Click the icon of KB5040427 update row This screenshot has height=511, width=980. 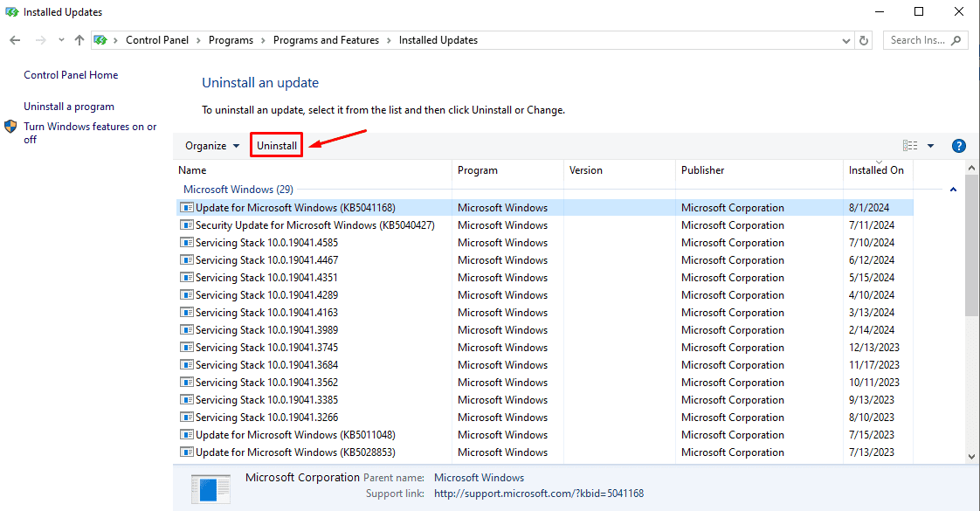pos(186,224)
